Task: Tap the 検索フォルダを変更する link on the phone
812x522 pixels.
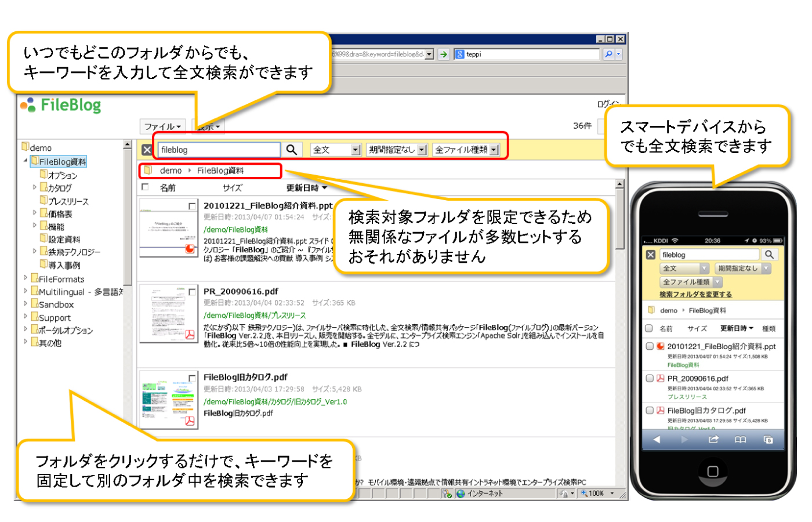Action: [696, 295]
